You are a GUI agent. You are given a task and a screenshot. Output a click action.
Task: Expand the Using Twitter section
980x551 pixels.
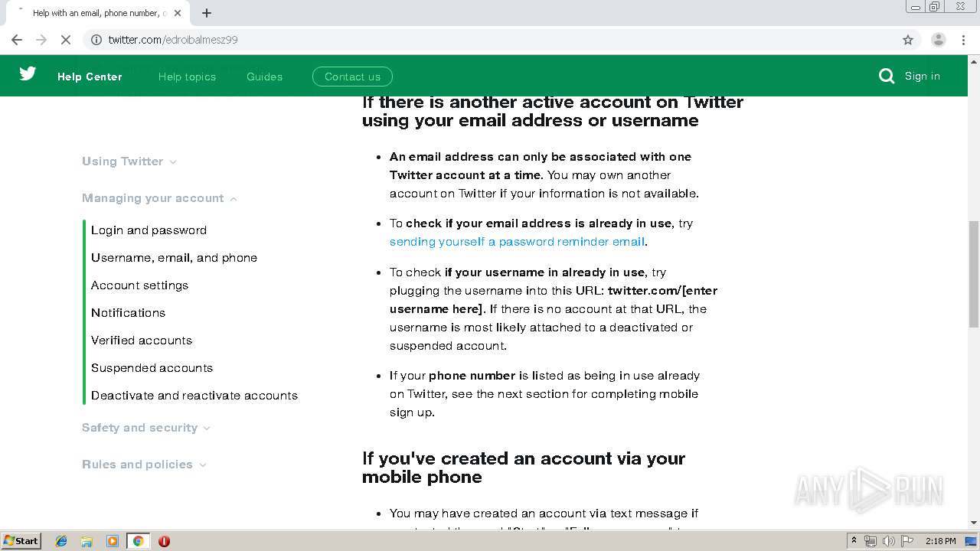tap(129, 161)
